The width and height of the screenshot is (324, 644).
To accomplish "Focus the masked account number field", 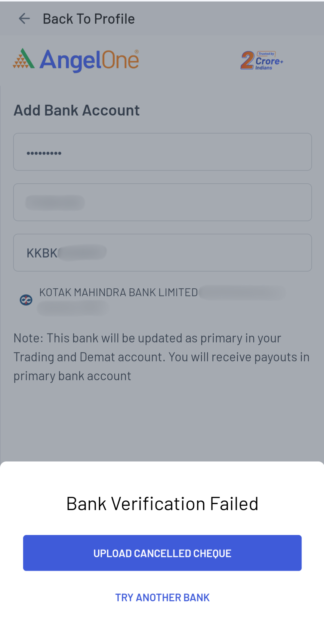I will click(x=162, y=152).
